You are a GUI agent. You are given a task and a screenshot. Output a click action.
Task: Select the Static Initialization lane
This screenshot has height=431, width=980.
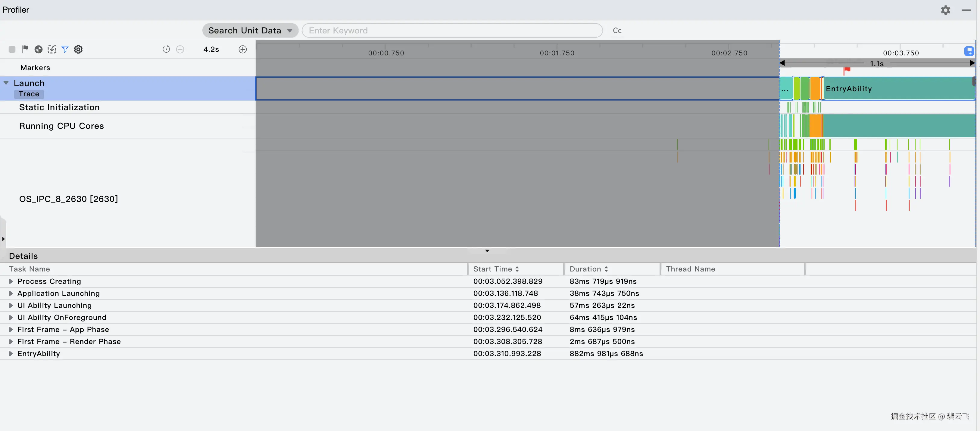pos(59,107)
